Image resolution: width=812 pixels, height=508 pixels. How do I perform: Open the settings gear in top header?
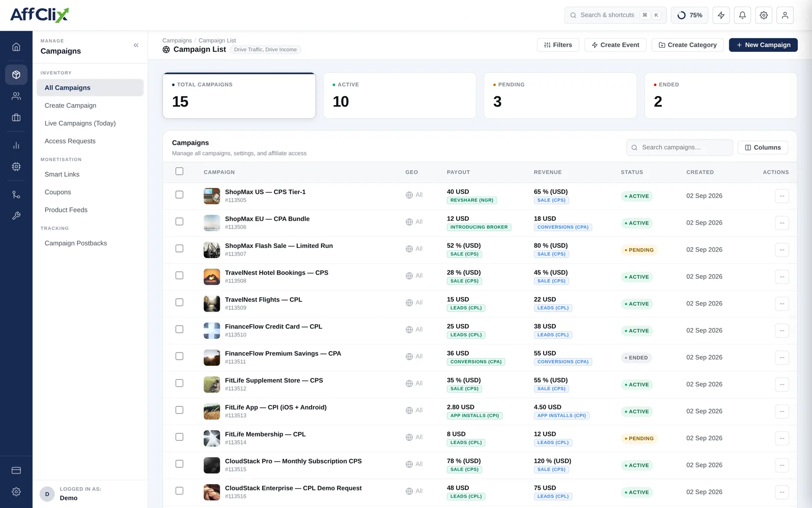(x=764, y=15)
